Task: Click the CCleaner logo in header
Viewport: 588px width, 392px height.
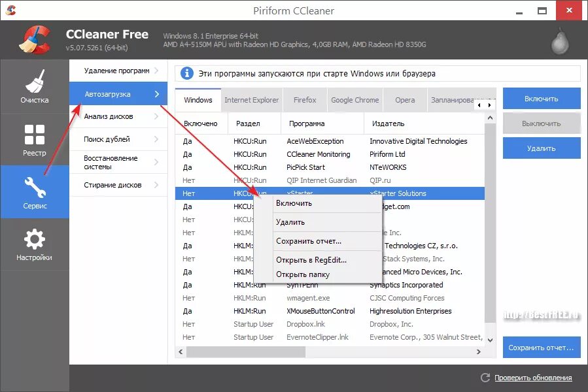Action: tap(34, 39)
